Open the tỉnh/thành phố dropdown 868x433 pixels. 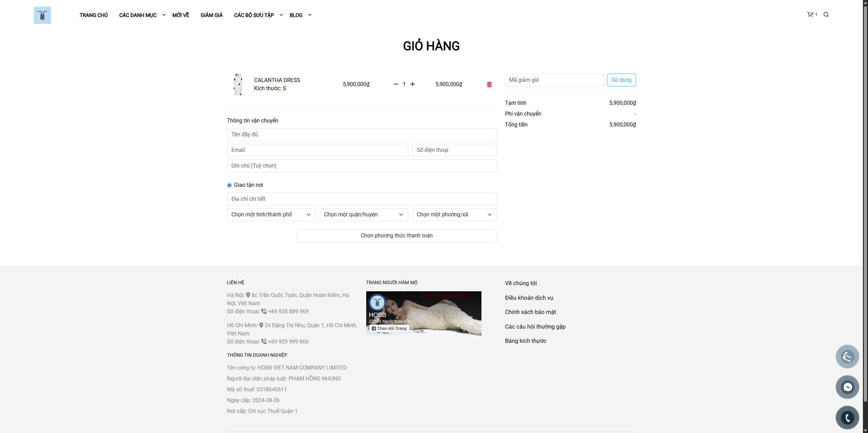(271, 215)
